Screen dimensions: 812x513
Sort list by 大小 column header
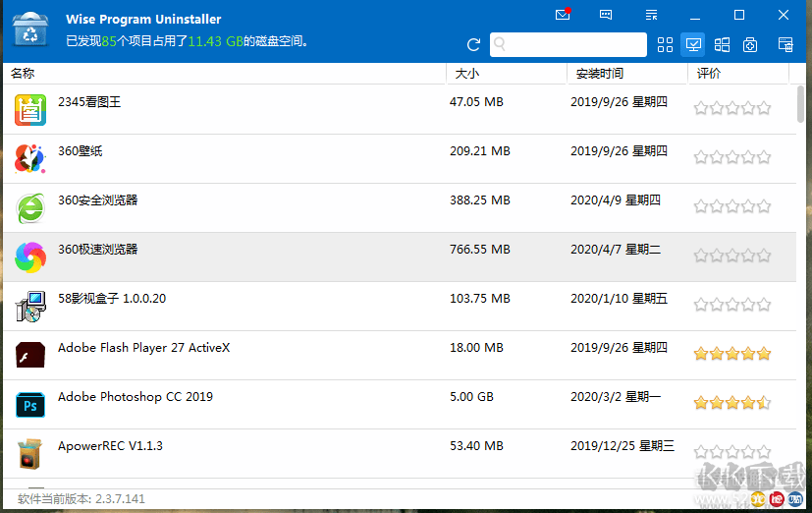[506, 74]
